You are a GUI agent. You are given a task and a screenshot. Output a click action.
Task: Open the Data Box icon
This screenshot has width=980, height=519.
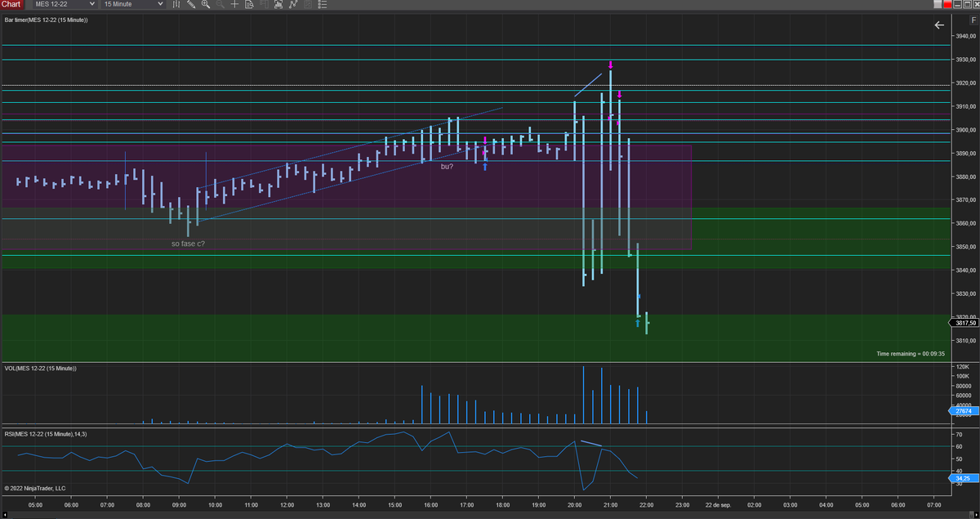click(x=249, y=4)
